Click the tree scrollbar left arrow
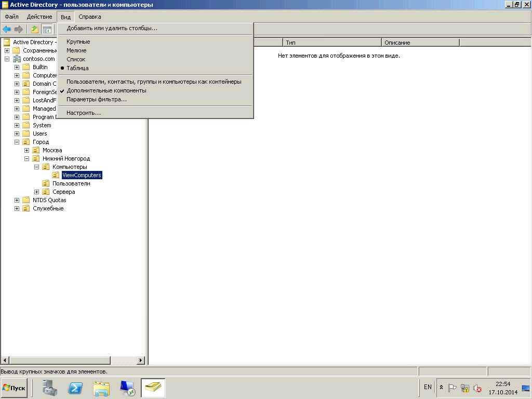Viewport: 532px width, 399px height. coord(5,360)
